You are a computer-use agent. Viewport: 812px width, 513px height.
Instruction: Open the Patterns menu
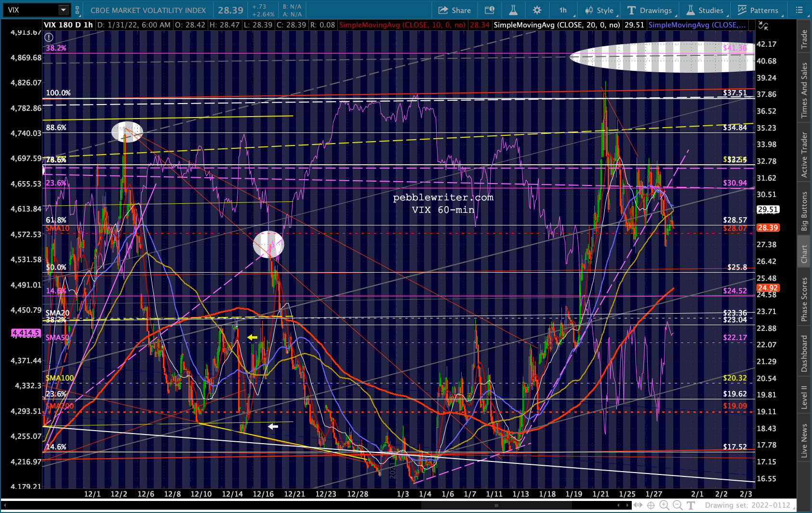point(758,10)
